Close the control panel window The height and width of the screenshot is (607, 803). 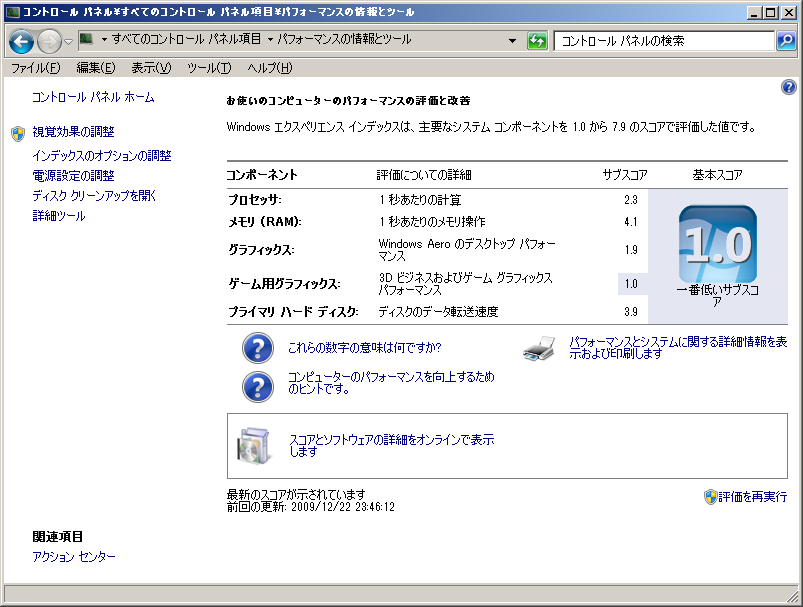point(789,12)
